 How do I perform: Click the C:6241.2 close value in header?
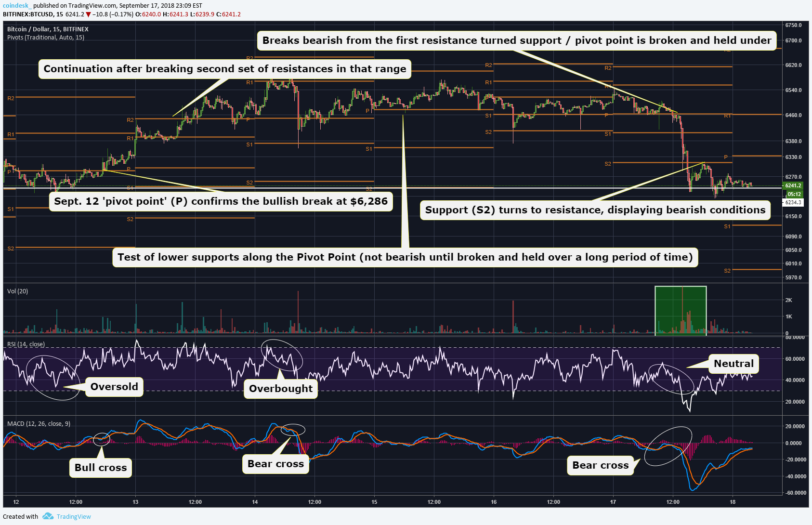tap(228, 14)
